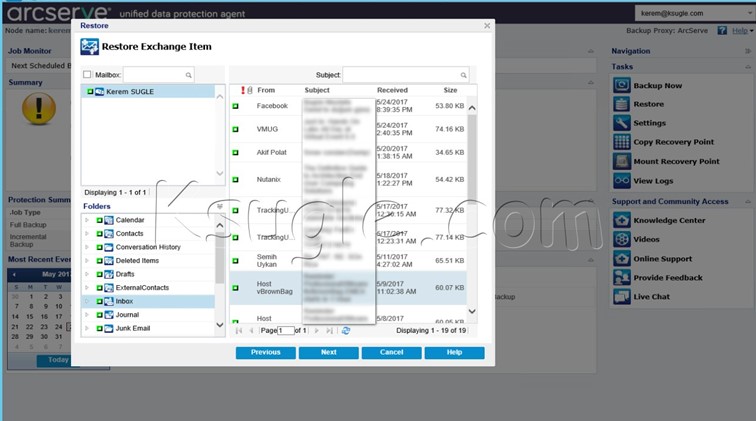Click the Help button in Restore dialog

click(x=454, y=353)
